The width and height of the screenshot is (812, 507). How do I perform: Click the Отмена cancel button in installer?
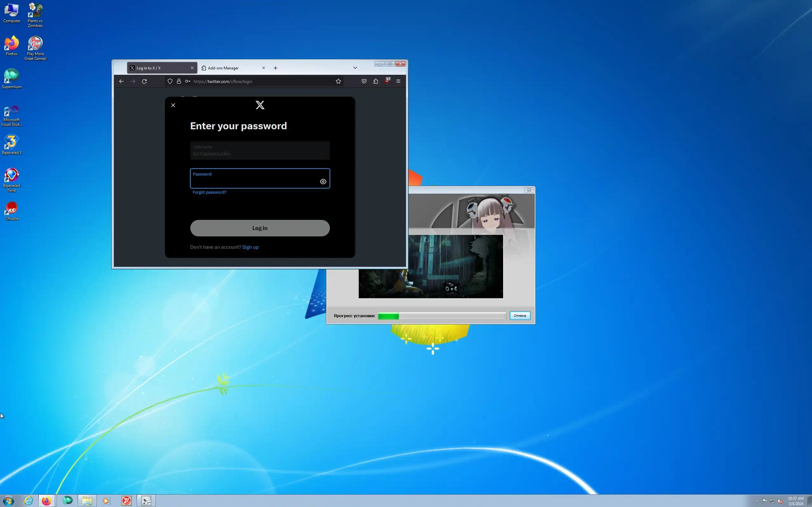pyautogui.click(x=520, y=316)
